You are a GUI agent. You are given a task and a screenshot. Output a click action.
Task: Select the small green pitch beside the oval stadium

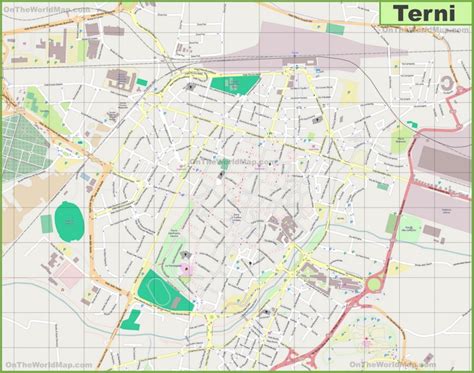click(x=47, y=224)
